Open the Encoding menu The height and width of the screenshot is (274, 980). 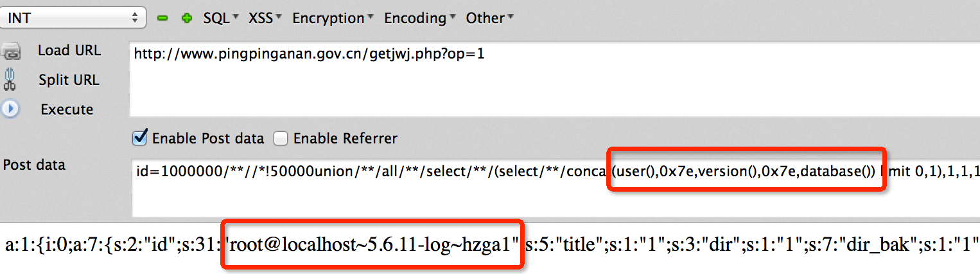click(421, 18)
